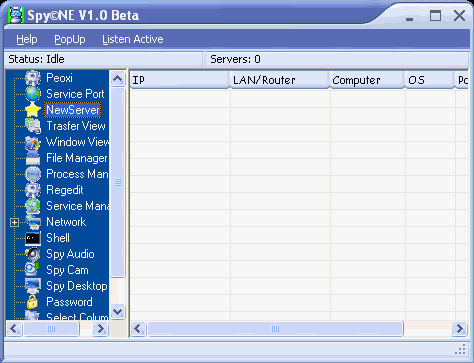Click tree panel scroll right arrow
The image size is (474, 363).
pyautogui.click(x=100, y=329)
